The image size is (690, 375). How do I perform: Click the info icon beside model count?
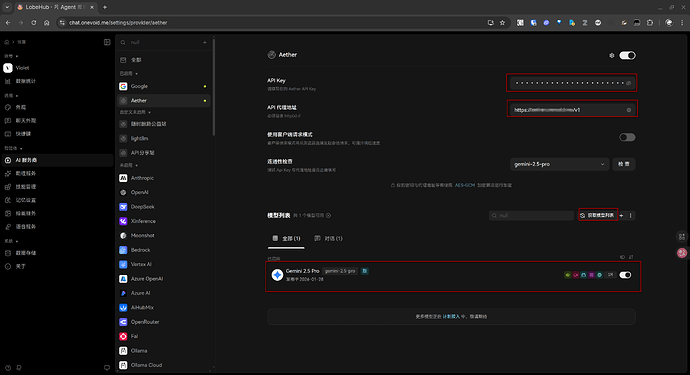click(x=328, y=216)
